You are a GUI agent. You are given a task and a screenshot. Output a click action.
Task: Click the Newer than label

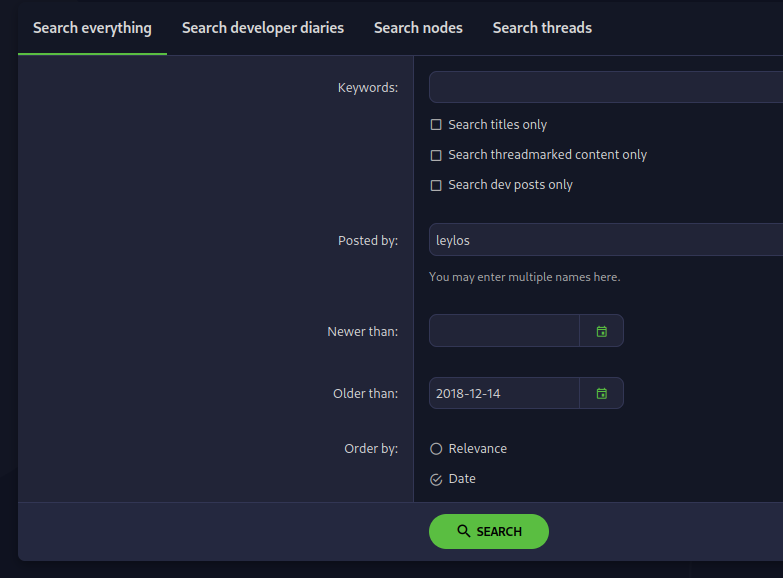click(x=363, y=332)
